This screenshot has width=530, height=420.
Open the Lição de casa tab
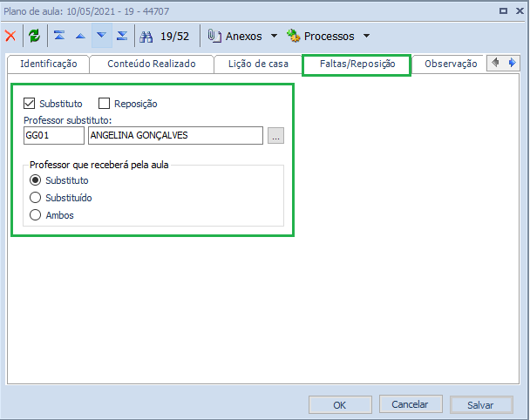258,64
